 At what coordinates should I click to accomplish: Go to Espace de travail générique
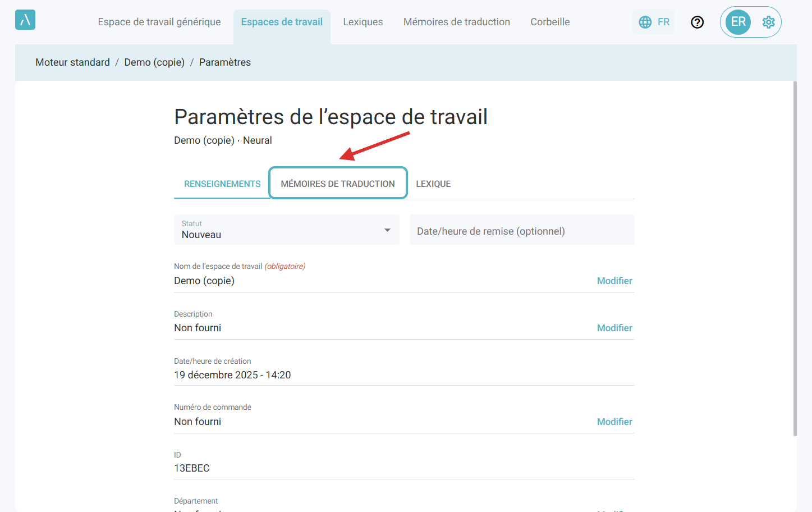pyautogui.click(x=159, y=22)
